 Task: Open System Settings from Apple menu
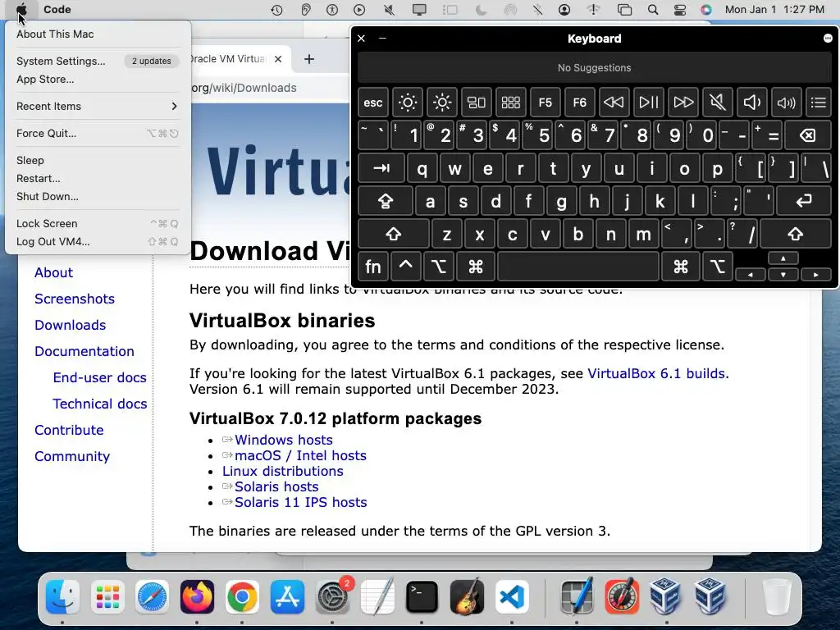tap(98, 61)
